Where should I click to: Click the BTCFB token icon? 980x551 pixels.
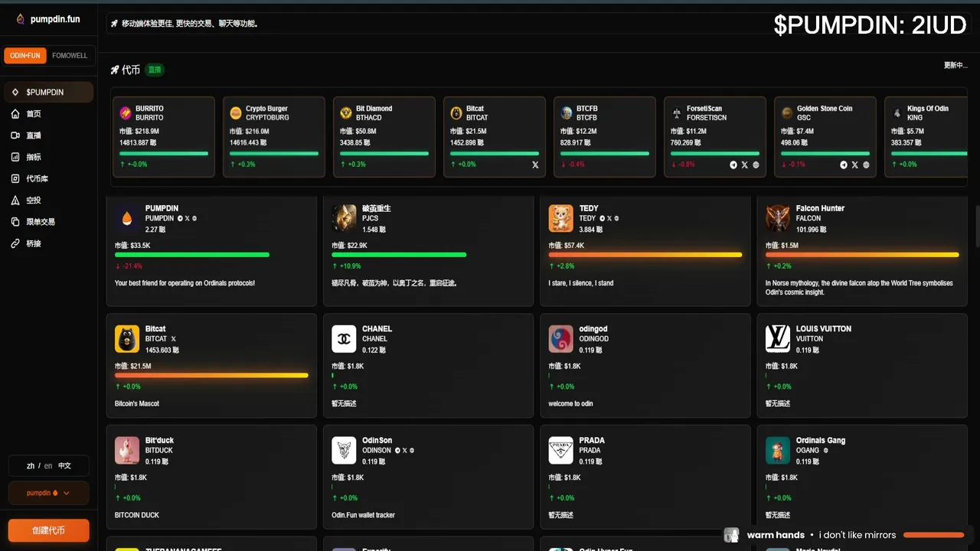tap(567, 112)
